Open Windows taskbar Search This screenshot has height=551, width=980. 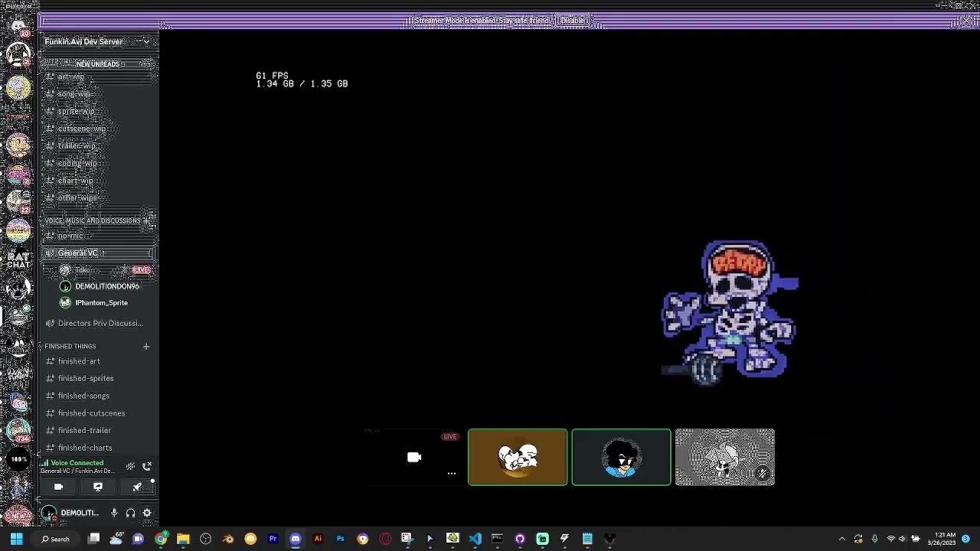tap(55, 540)
